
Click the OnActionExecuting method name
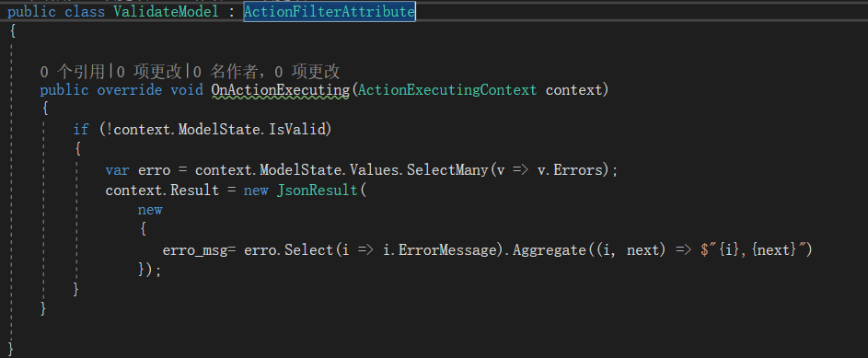coord(280,90)
